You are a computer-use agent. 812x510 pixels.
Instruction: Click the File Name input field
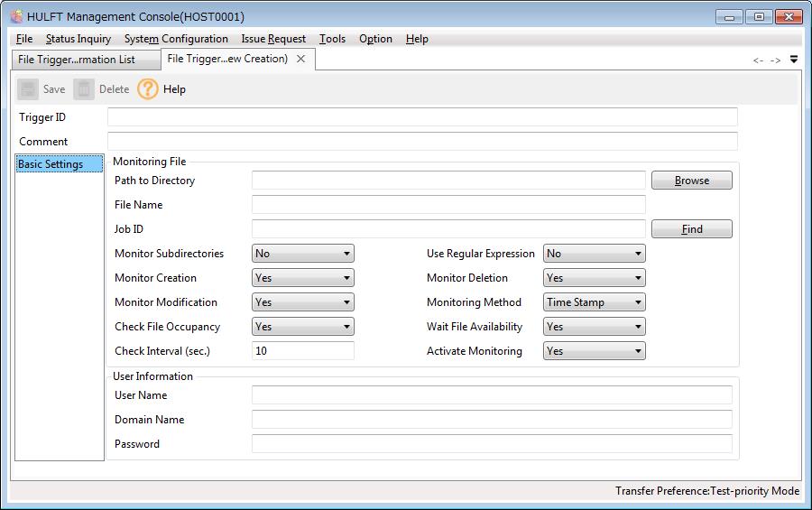pos(448,205)
